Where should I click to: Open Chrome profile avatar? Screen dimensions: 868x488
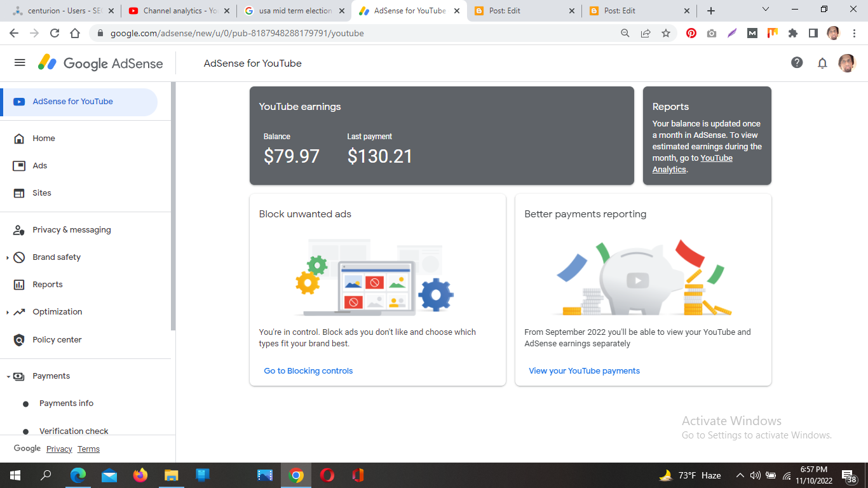click(833, 33)
